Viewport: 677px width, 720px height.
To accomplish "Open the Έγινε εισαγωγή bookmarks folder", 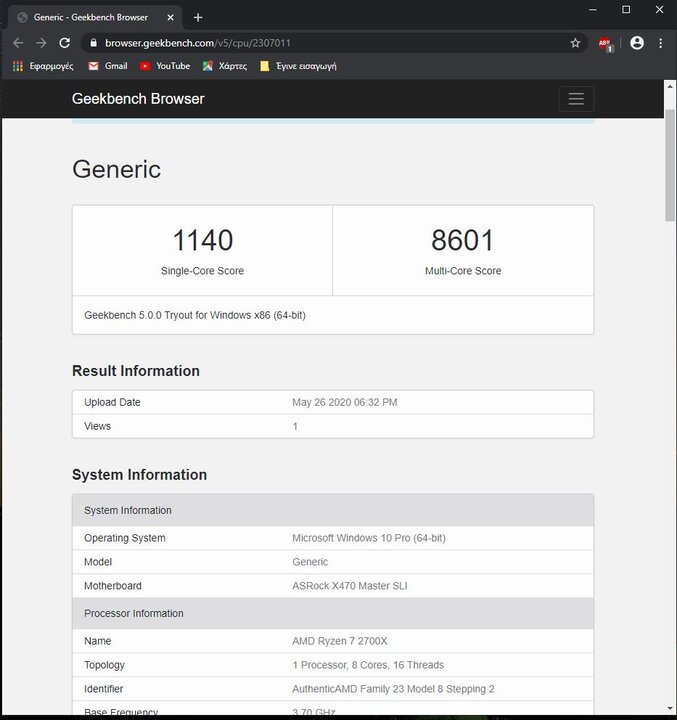I will (x=298, y=66).
